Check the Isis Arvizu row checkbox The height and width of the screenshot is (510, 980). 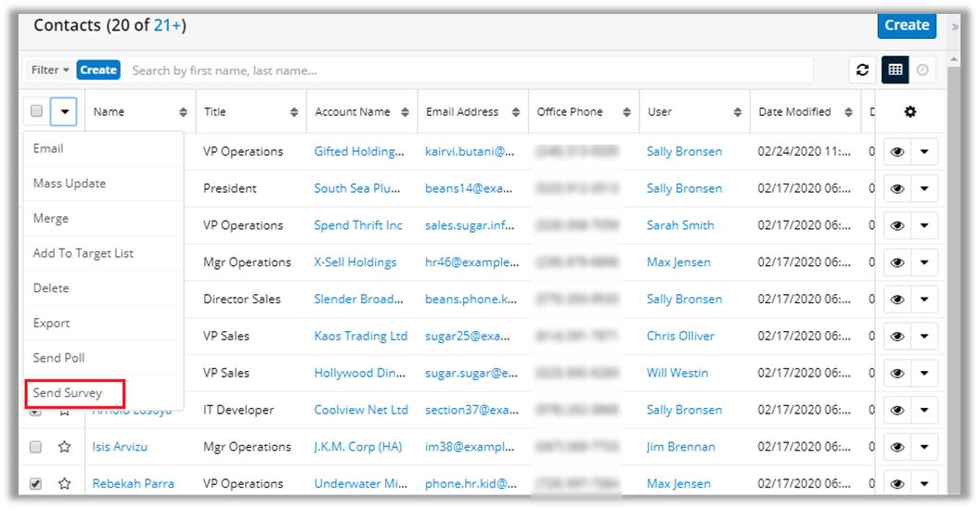36,447
